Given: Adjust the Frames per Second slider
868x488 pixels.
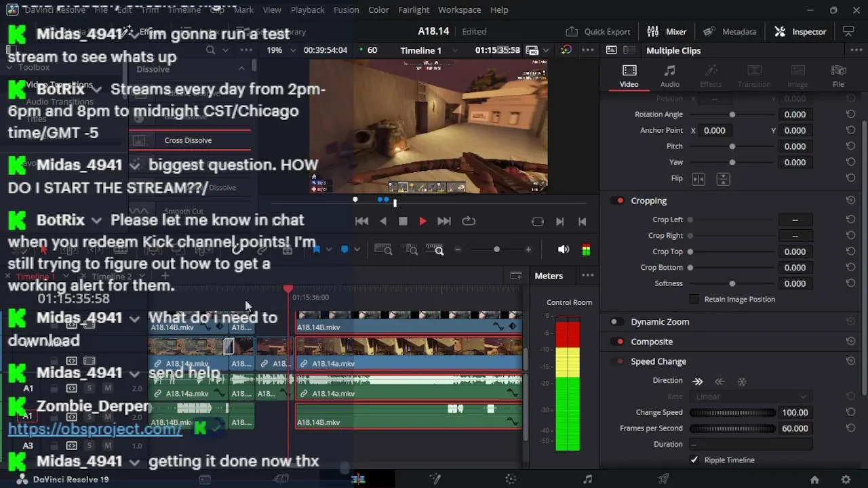Looking at the screenshot, I should click(x=732, y=428).
